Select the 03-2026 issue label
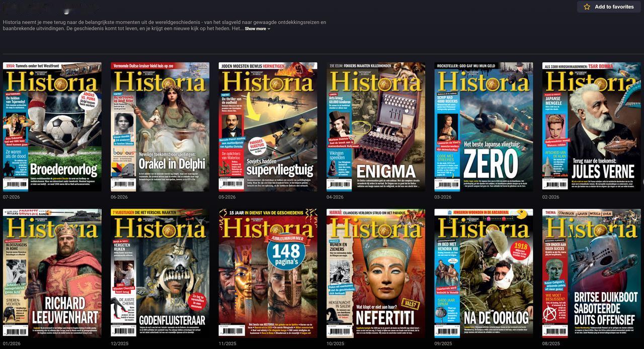Image resolution: width=644 pixels, height=349 pixels. tap(443, 197)
